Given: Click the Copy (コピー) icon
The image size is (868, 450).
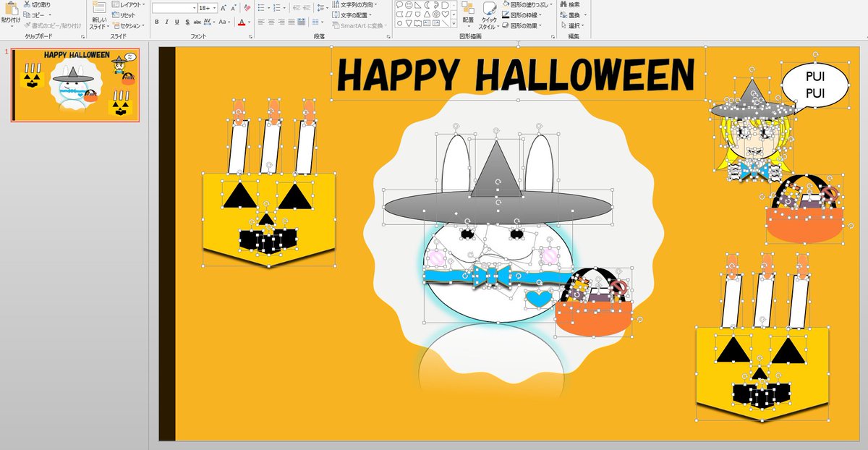Looking at the screenshot, I should (x=27, y=14).
